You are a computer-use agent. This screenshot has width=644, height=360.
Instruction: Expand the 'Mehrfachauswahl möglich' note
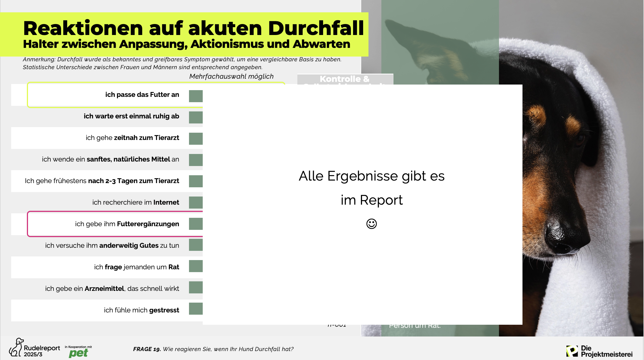click(231, 76)
